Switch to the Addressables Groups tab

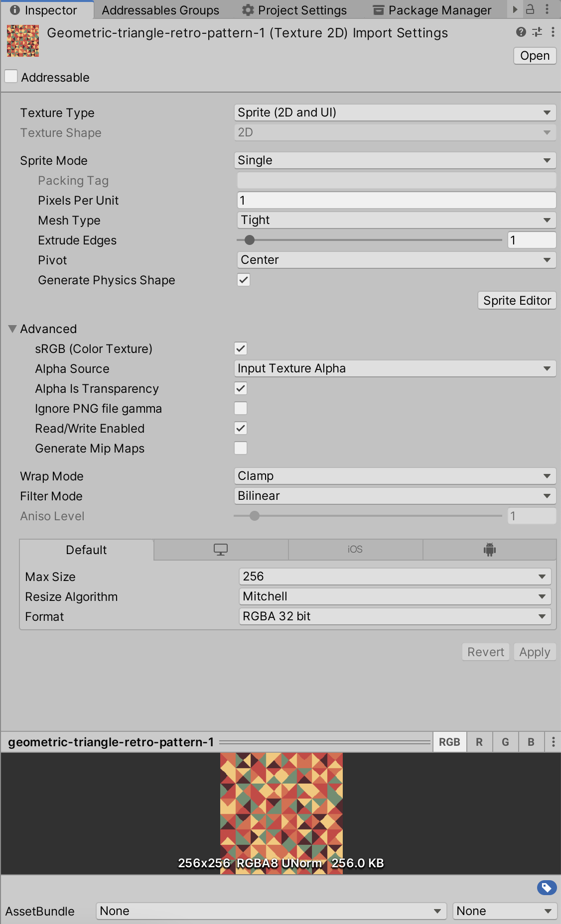160,10
